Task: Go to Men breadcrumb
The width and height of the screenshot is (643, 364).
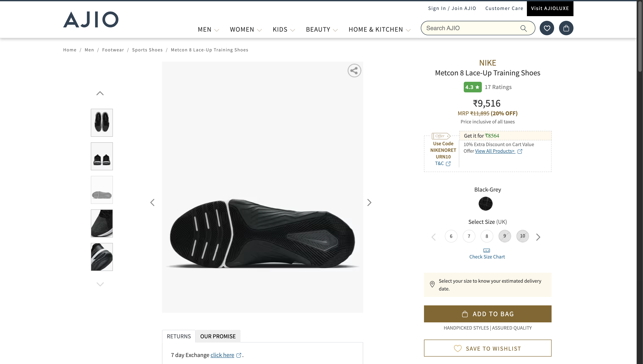Action: coord(89,50)
